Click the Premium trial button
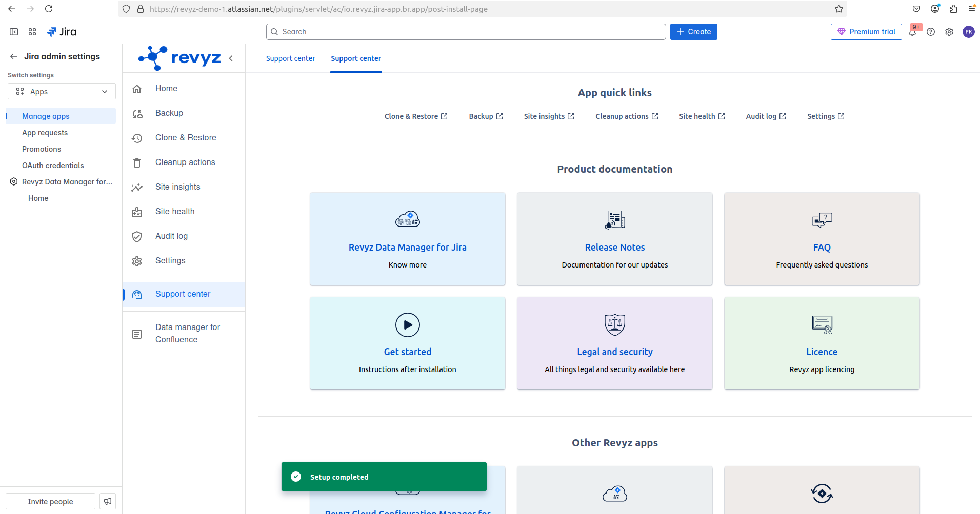 click(x=866, y=32)
